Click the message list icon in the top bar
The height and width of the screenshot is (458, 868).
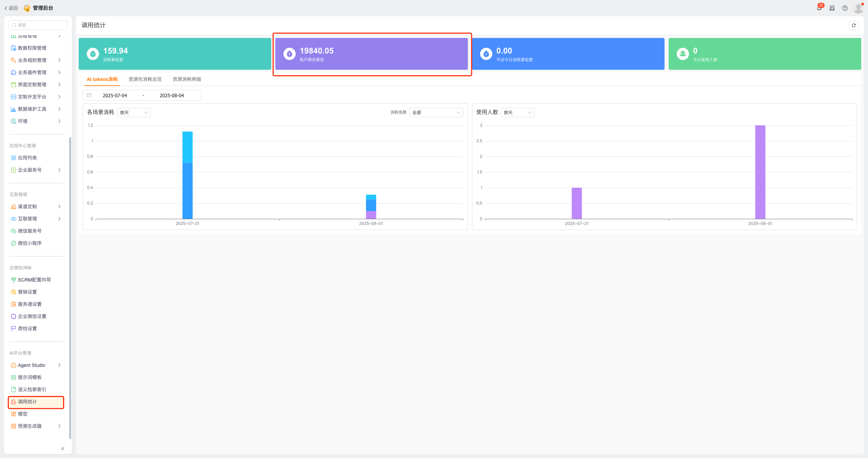pyautogui.click(x=832, y=8)
